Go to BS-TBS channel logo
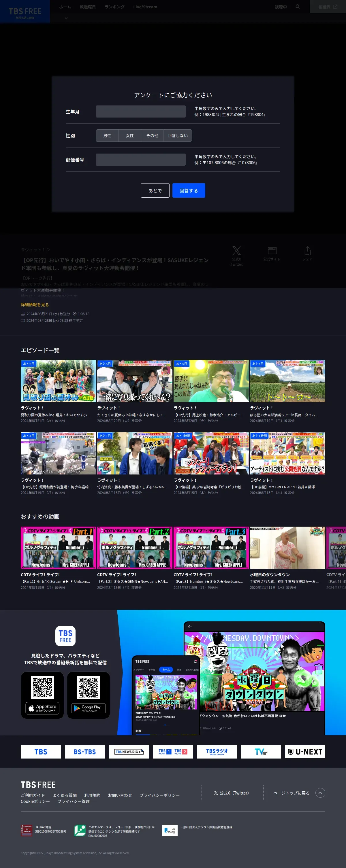This screenshot has height=868, width=346. click(x=85, y=752)
